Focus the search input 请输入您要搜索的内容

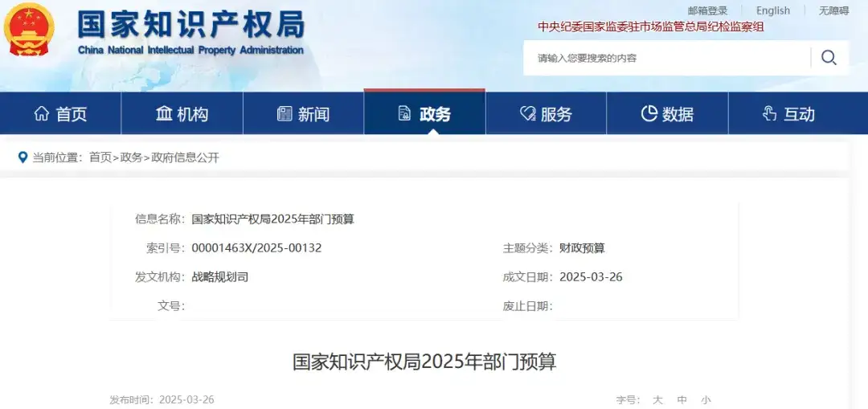[667, 58]
